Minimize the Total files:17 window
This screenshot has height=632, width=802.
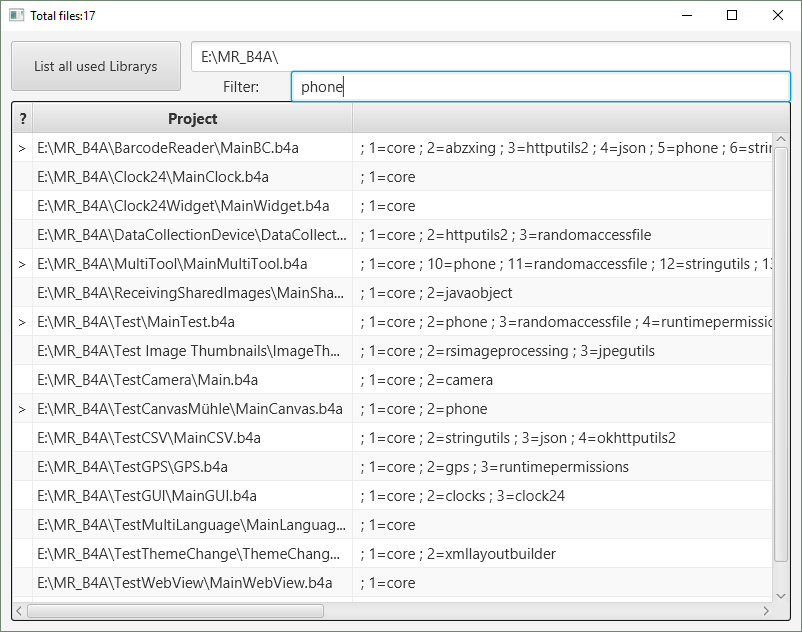687,15
